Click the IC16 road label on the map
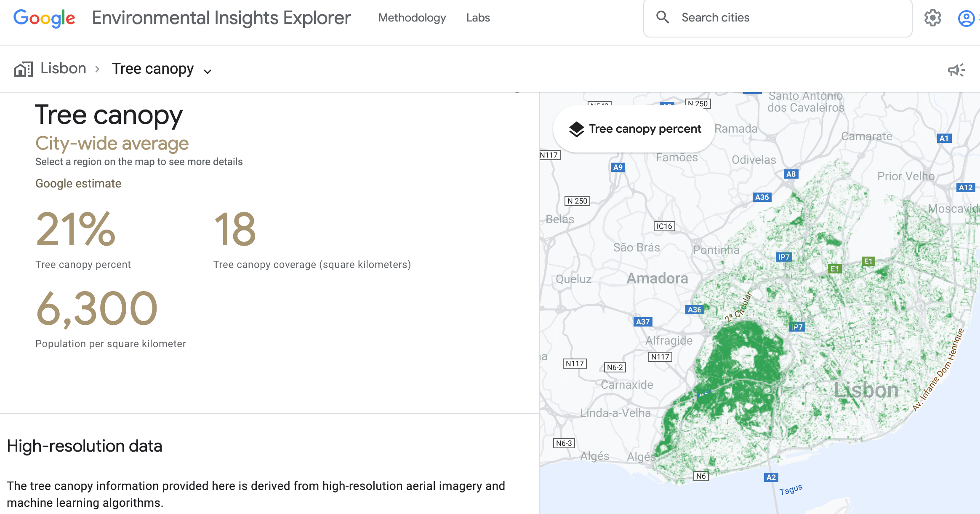This screenshot has height=514, width=980. [x=664, y=226]
